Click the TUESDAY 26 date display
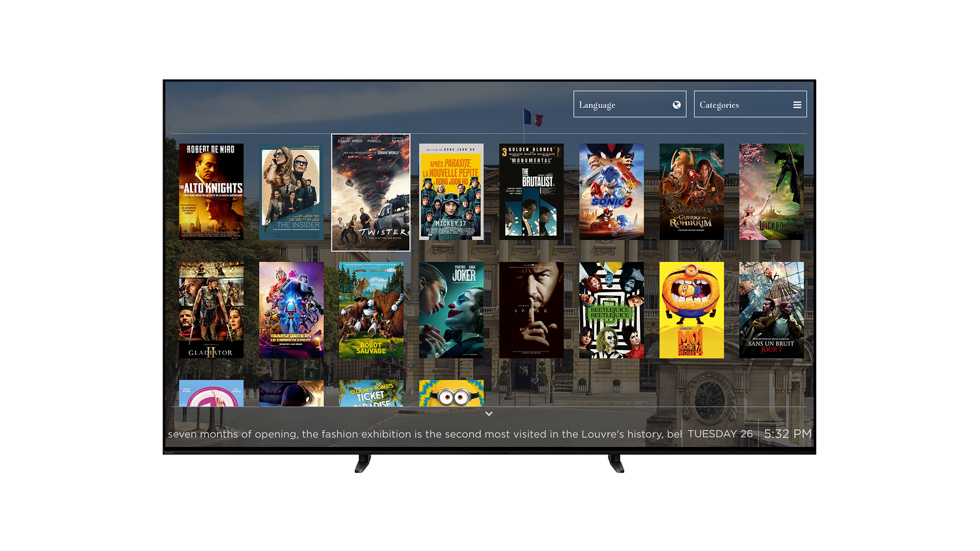Image resolution: width=980 pixels, height=551 pixels. (720, 434)
